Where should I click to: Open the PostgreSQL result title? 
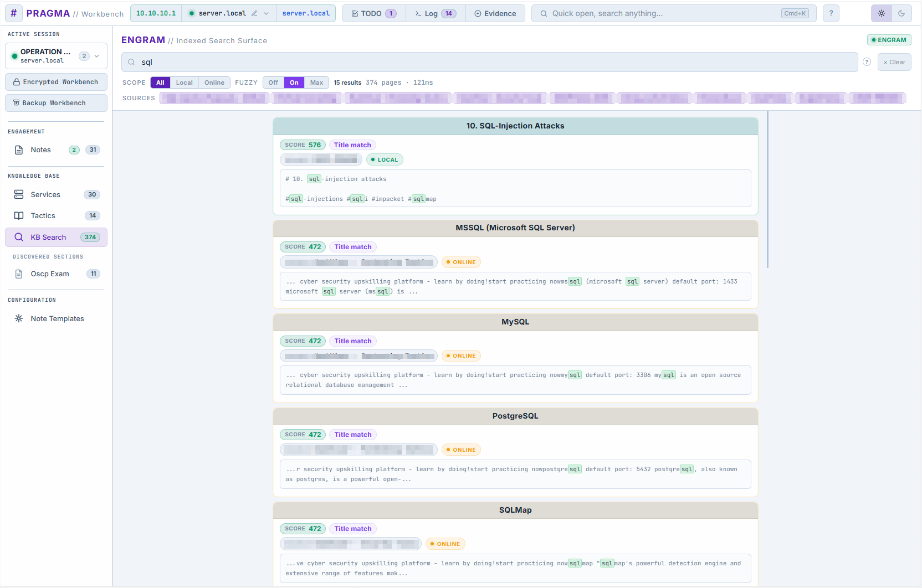(x=515, y=416)
